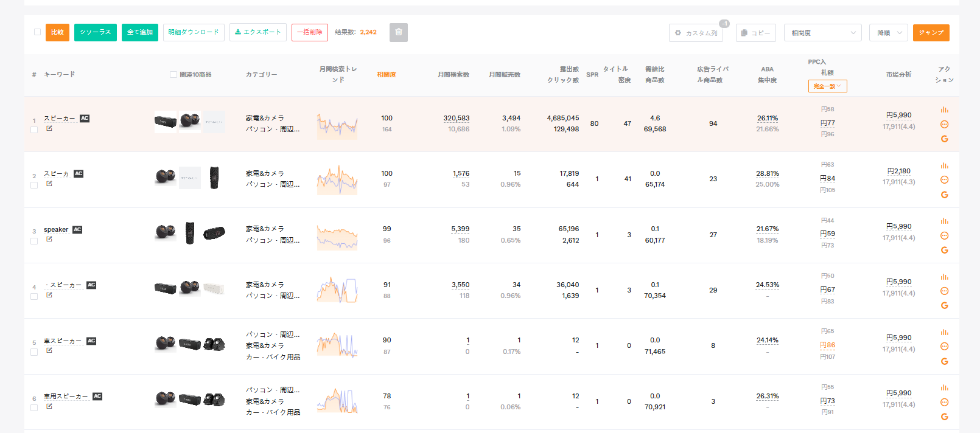Click first product thumbnail in スピーカー row
Image resolution: width=980 pixels, height=433 pixels.
tap(165, 122)
